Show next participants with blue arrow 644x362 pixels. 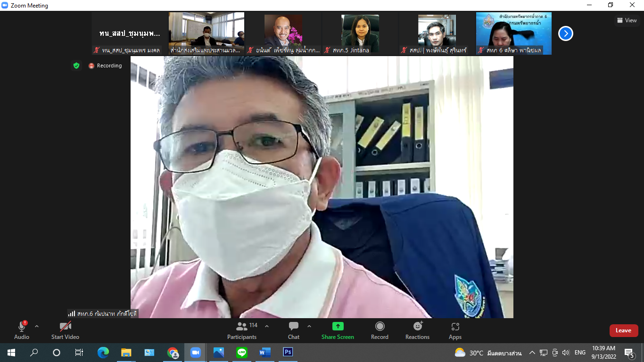tap(565, 33)
